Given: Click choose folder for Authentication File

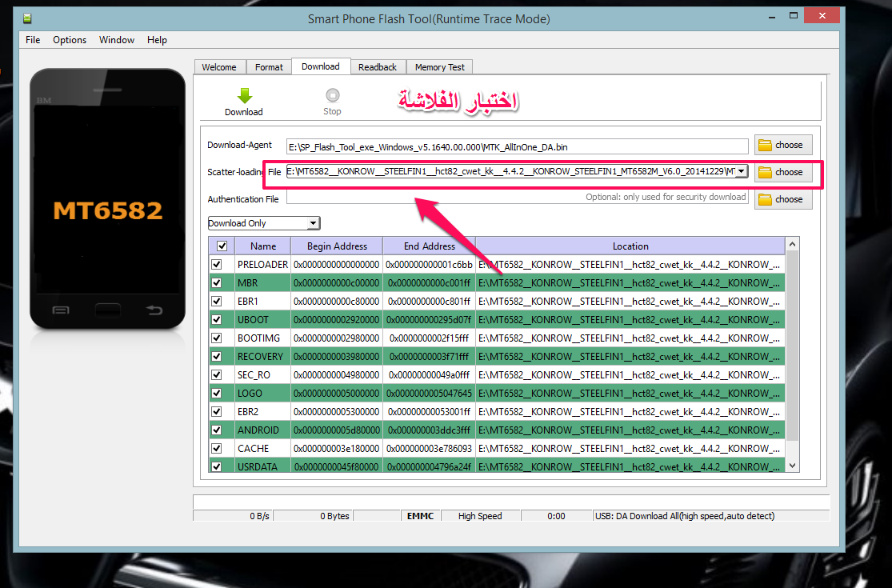Looking at the screenshot, I should [x=782, y=199].
